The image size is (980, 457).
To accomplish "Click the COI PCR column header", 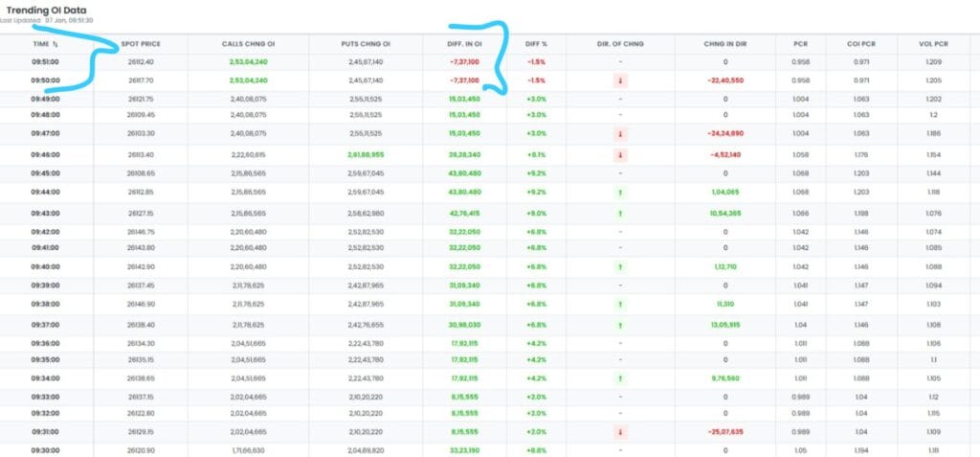I will 859,44.
